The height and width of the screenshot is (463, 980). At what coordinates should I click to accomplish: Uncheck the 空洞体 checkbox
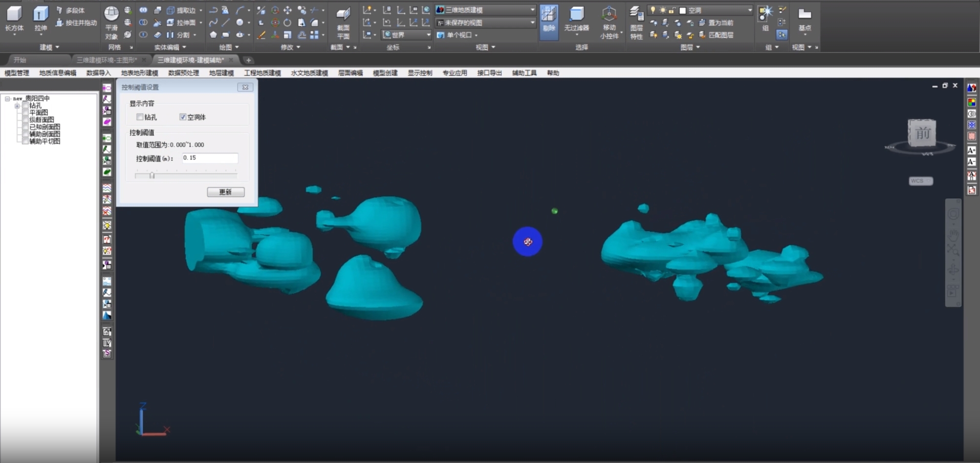pyautogui.click(x=183, y=117)
